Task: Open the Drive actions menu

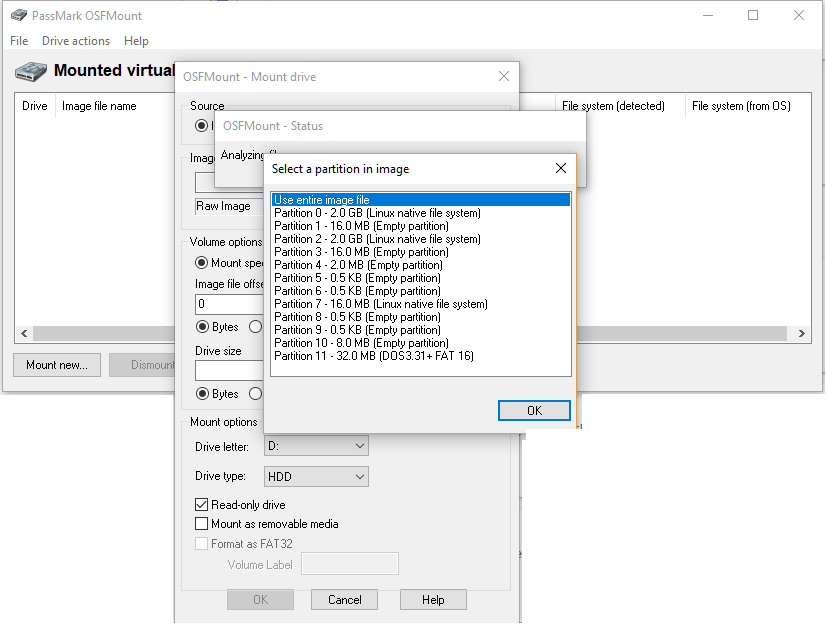Action: (x=76, y=41)
